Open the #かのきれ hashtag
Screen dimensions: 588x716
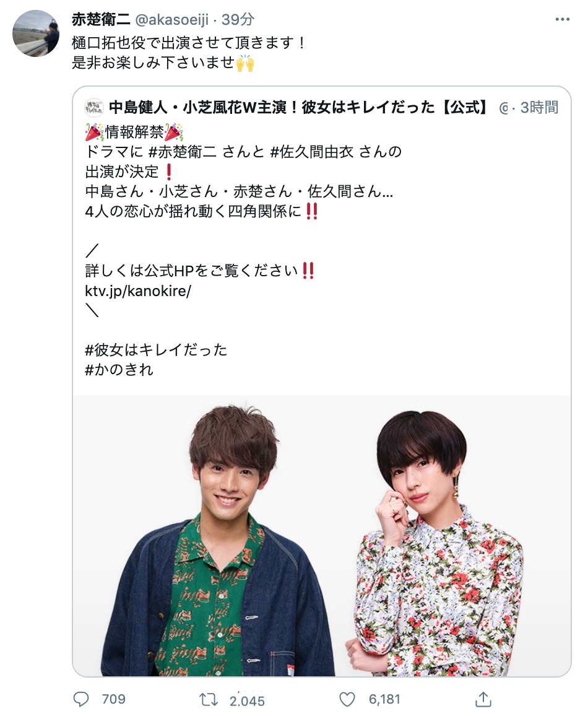[119, 369]
